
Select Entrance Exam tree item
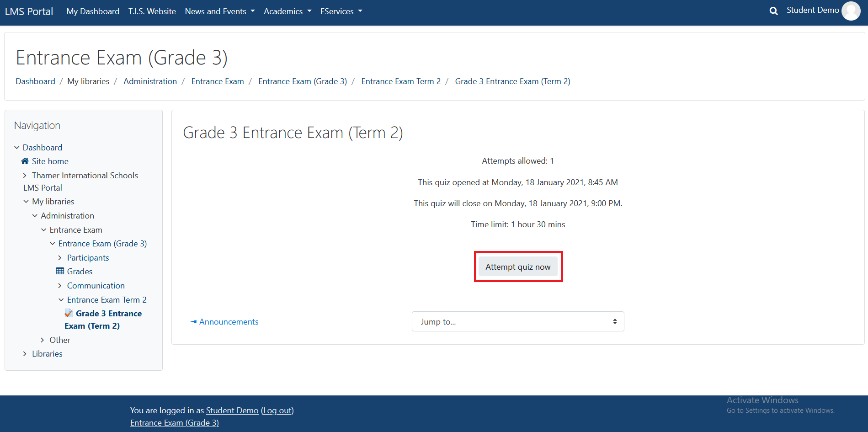(76, 229)
